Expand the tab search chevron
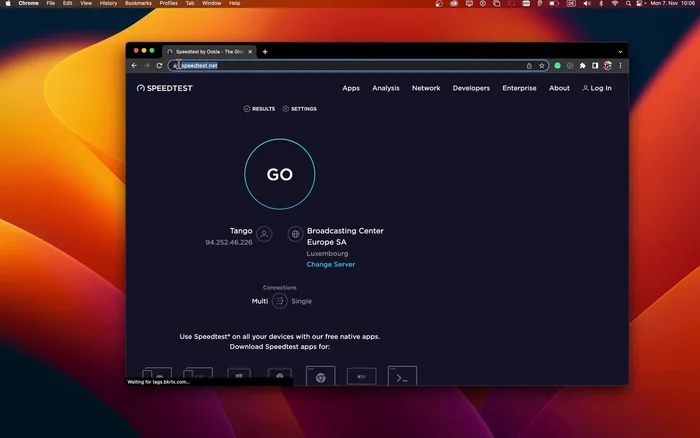This screenshot has width=700, height=438. coord(620,52)
